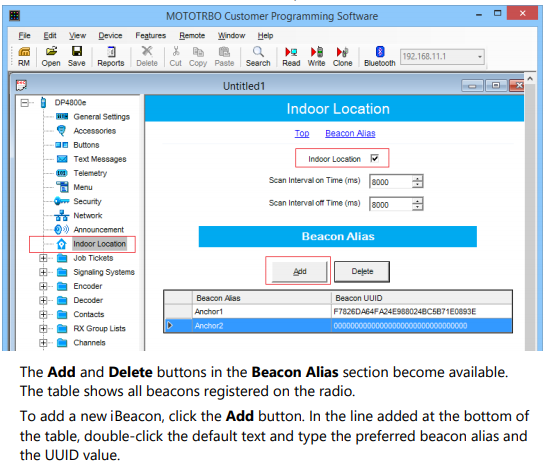
Task: Select the Anchor1 beacon alias cell
Action: [x=262, y=312]
